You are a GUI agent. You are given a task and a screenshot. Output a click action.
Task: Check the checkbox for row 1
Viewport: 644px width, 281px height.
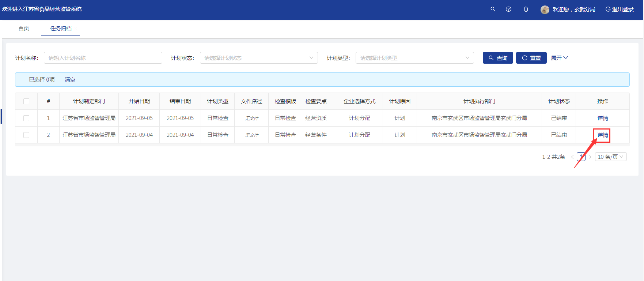point(26,118)
